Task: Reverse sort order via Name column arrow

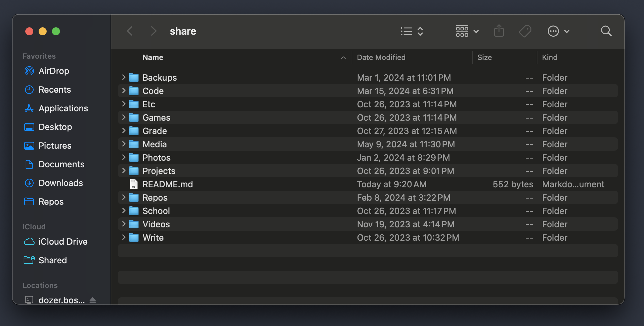Action: tap(343, 58)
